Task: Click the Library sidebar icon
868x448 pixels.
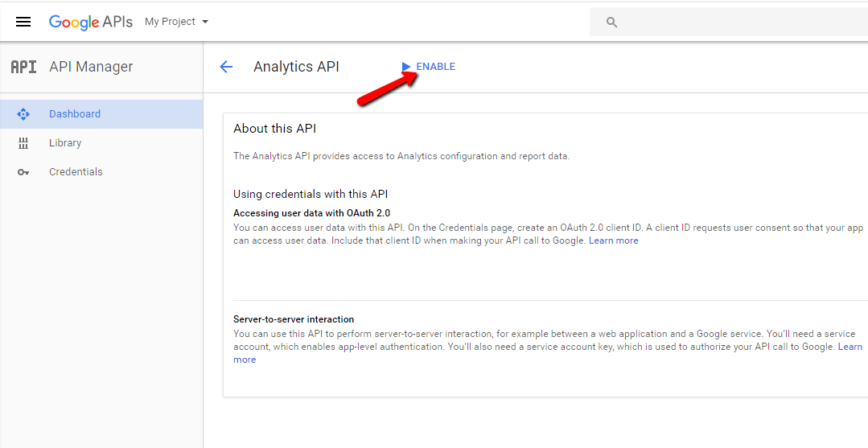Action: [x=23, y=143]
